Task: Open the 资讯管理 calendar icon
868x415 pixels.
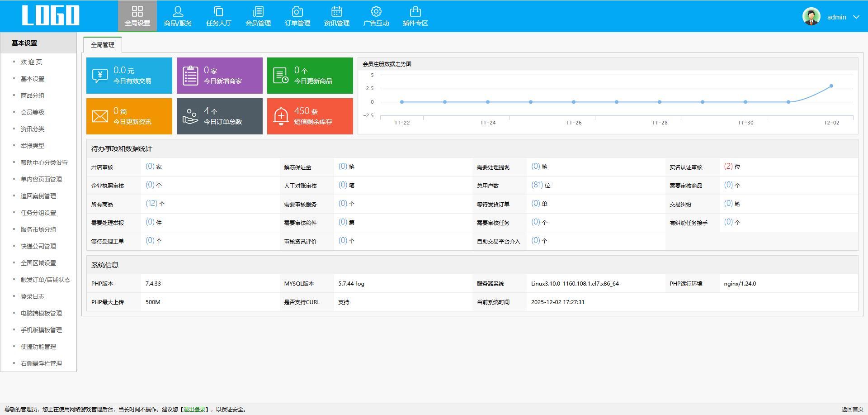Action: tap(336, 12)
